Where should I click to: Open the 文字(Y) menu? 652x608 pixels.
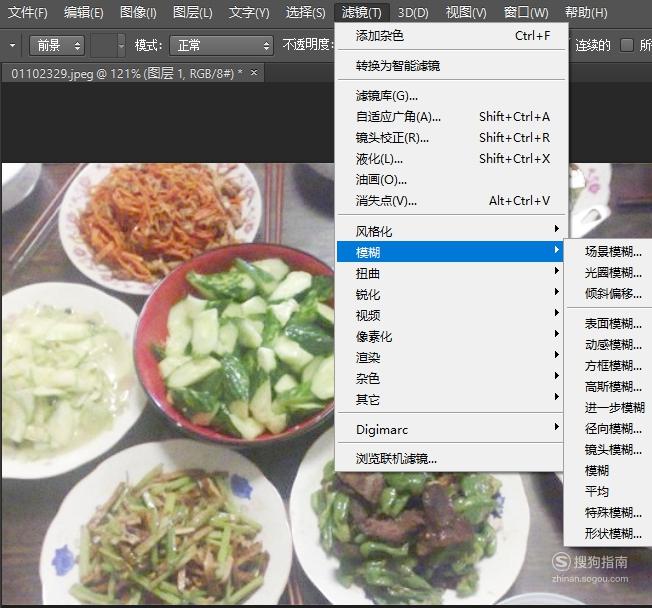click(249, 13)
